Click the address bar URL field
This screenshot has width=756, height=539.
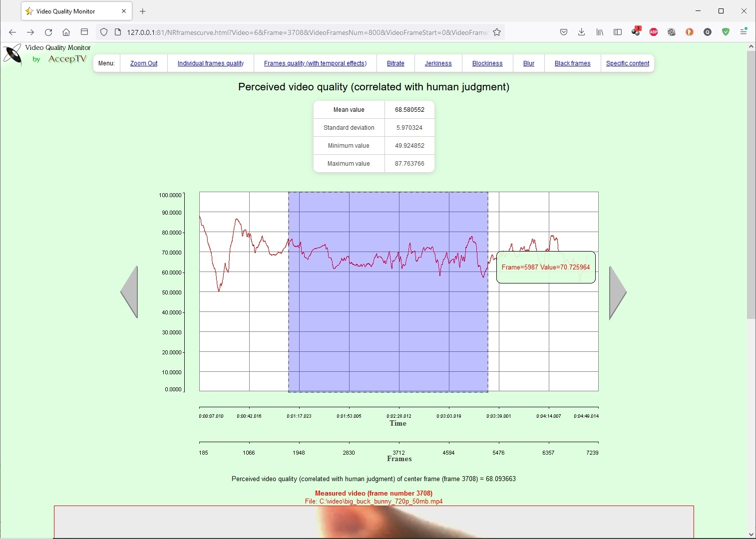coord(307,32)
